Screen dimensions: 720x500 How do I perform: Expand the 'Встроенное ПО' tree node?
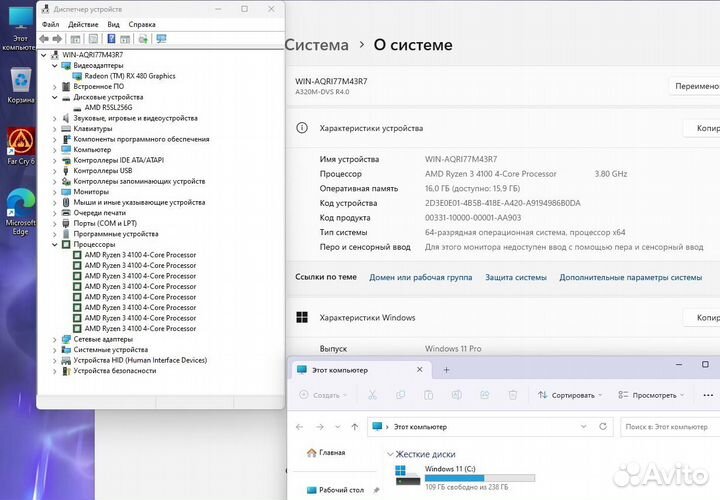click(x=55, y=87)
